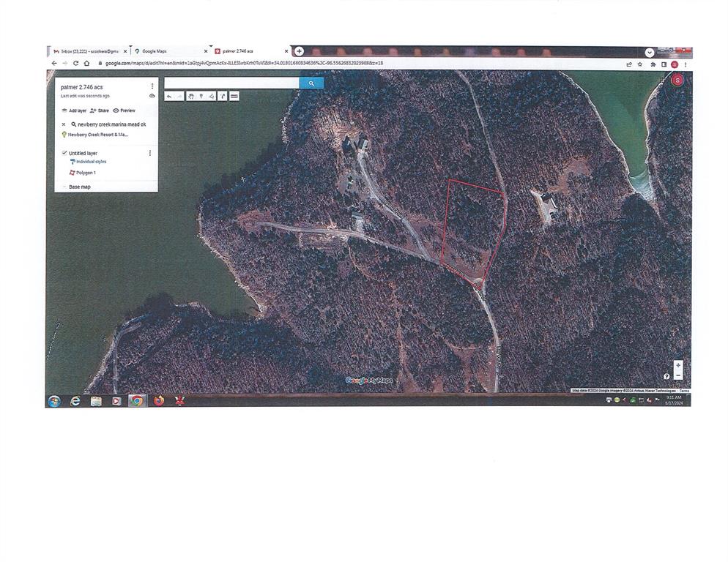Open the map options three-dot menu
This screenshot has height=562, width=728.
152,86
